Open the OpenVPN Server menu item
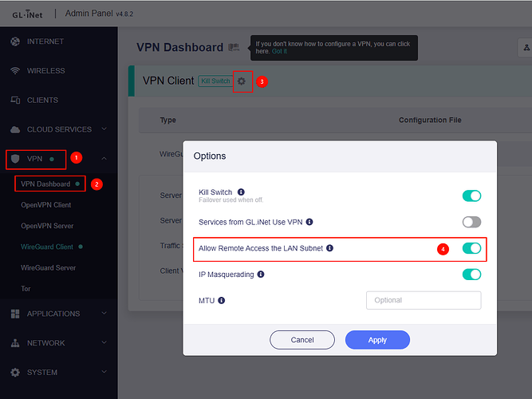This screenshot has width=532, height=399. pyautogui.click(x=48, y=226)
